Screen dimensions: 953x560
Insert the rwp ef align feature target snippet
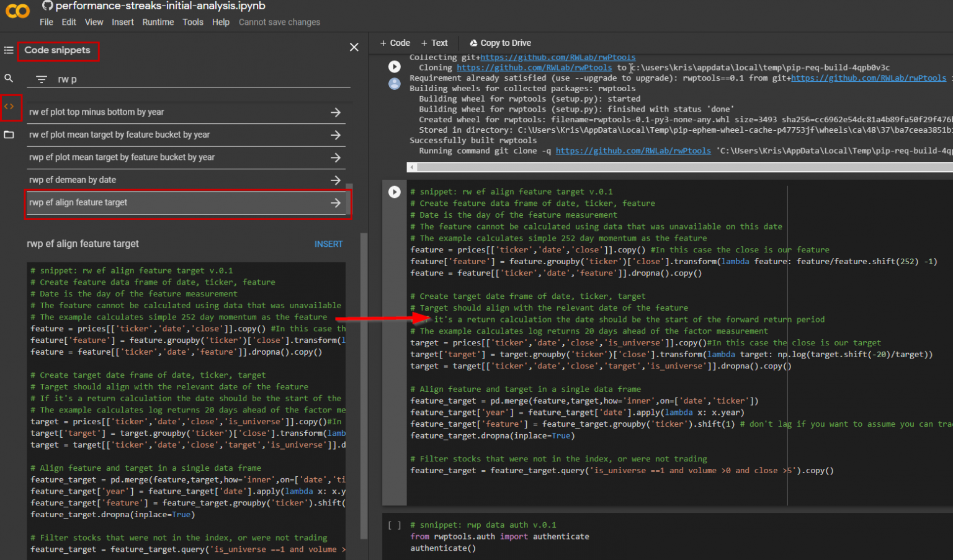[x=328, y=244]
